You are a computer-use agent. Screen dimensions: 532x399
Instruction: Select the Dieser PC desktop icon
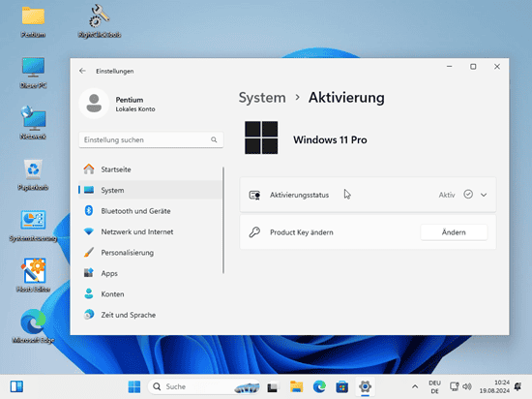[x=33, y=73]
